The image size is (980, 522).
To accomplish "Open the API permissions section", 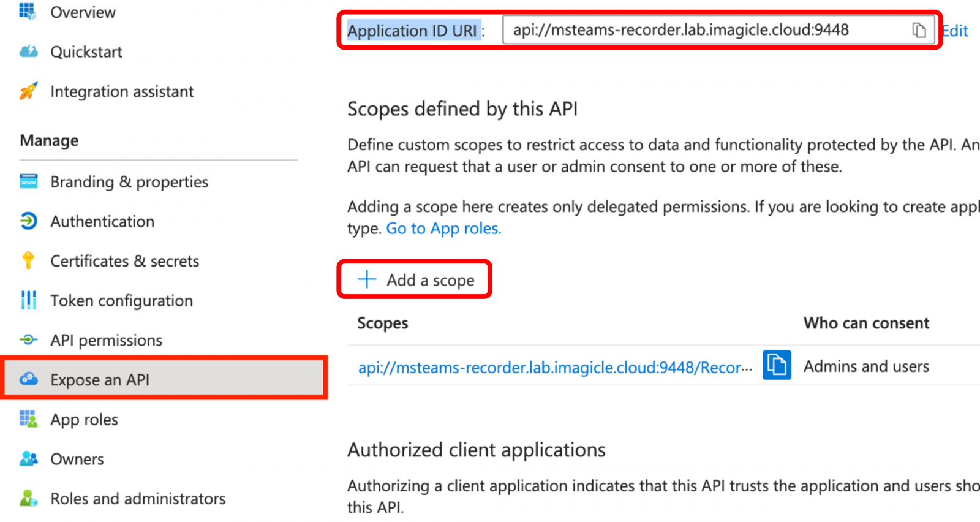I will [x=106, y=340].
